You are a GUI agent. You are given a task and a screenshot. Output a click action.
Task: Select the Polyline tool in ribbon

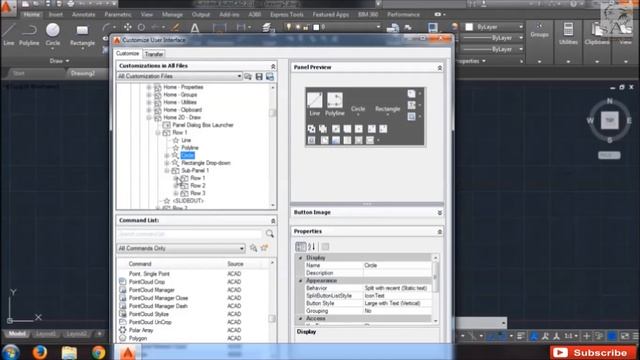(x=29, y=34)
